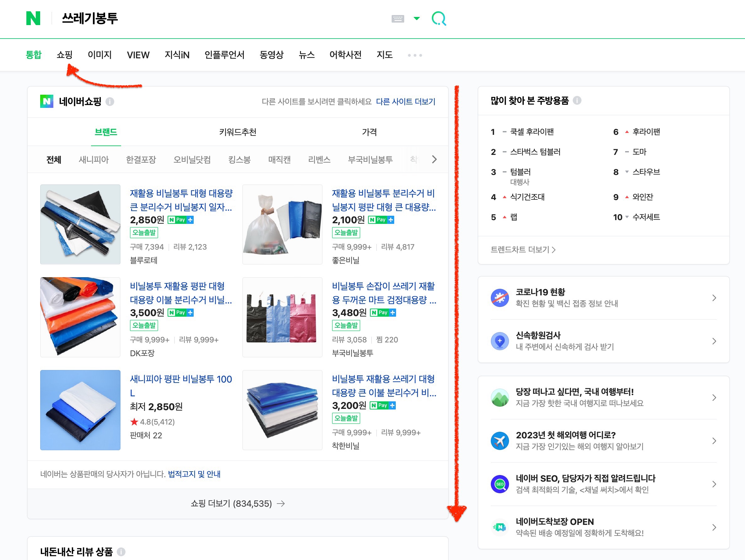Click the 코로나19 현황 virus icon
The image size is (745, 560).
(x=500, y=298)
